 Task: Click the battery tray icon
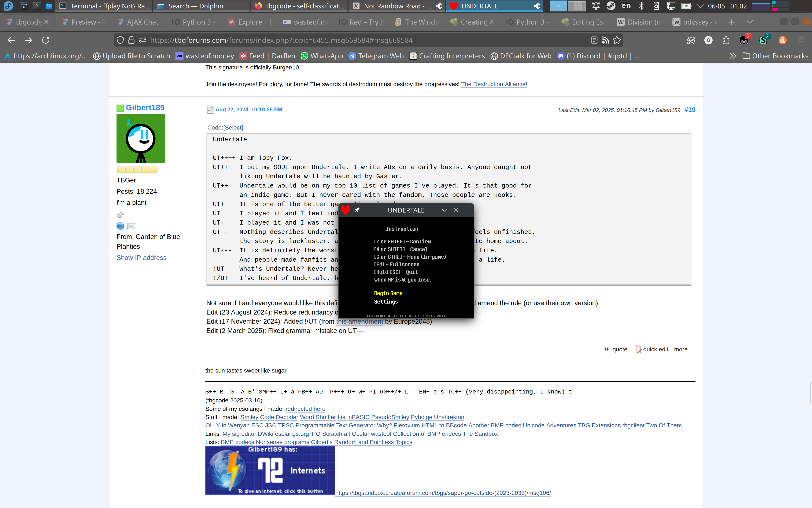coord(686,6)
